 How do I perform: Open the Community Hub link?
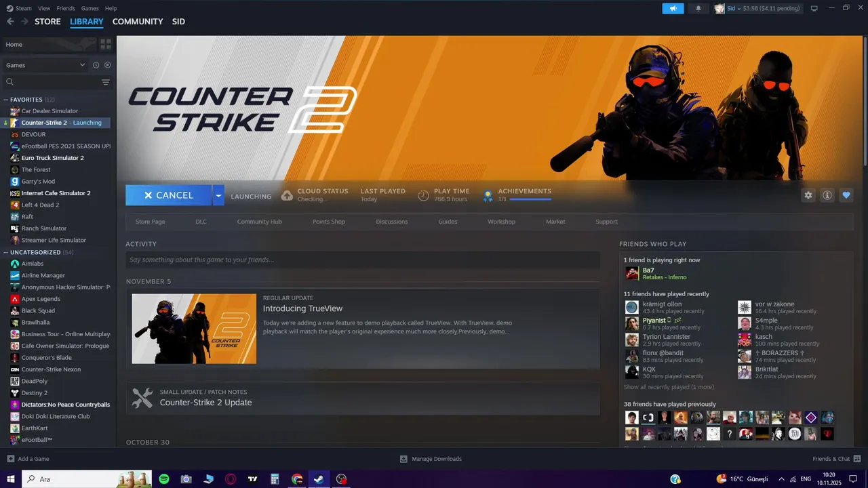pyautogui.click(x=259, y=222)
